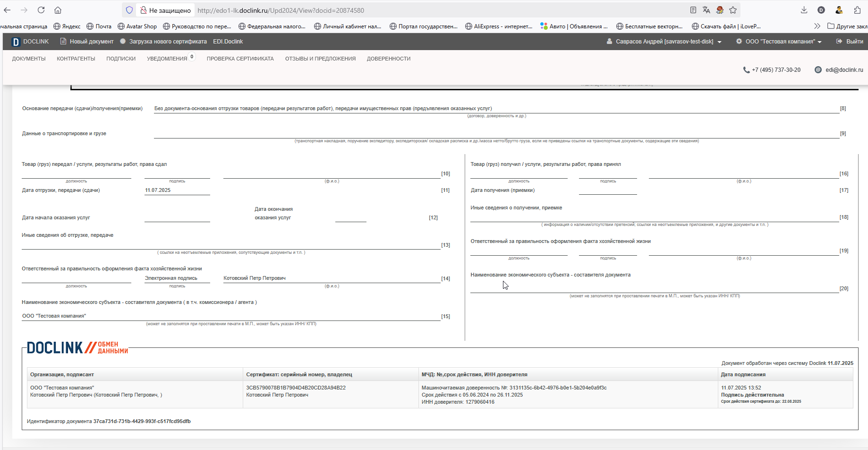The image size is (868, 450).
Task: Go back with the browser back arrow
Action: click(x=7, y=10)
